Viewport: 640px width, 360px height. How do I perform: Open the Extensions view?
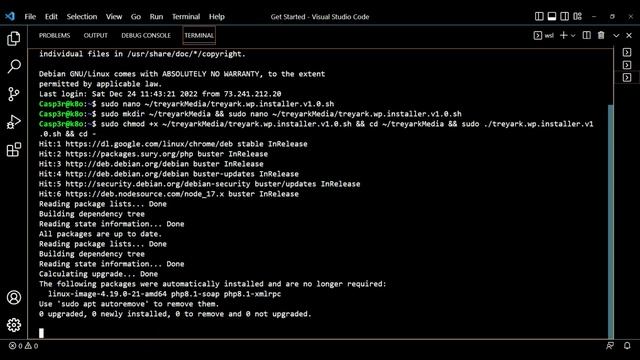tap(14, 149)
